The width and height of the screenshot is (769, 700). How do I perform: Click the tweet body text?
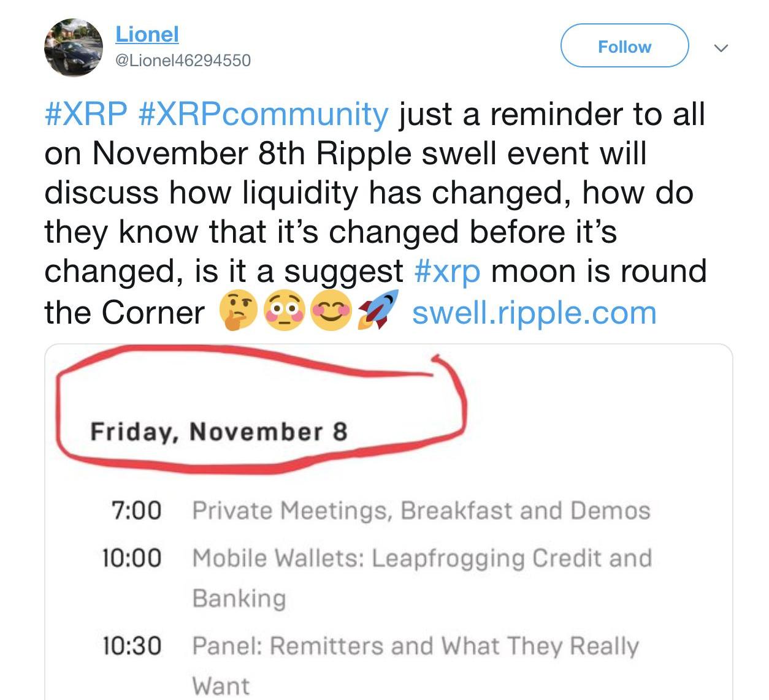[x=375, y=213]
